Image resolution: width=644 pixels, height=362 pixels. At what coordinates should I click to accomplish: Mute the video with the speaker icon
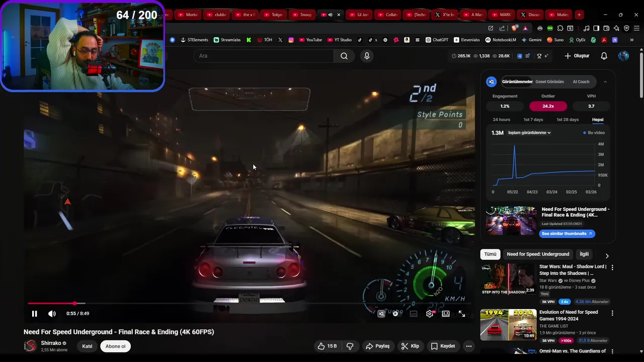click(52, 314)
